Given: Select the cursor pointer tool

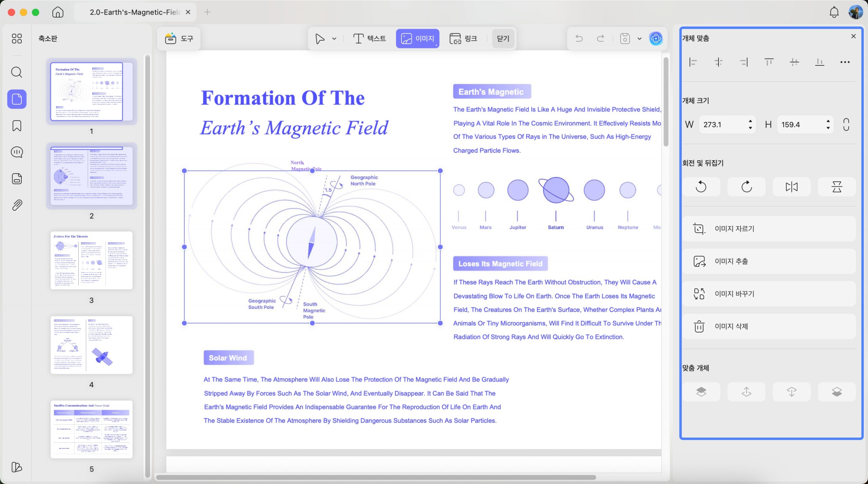Looking at the screenshot, I should coord(320,39).
